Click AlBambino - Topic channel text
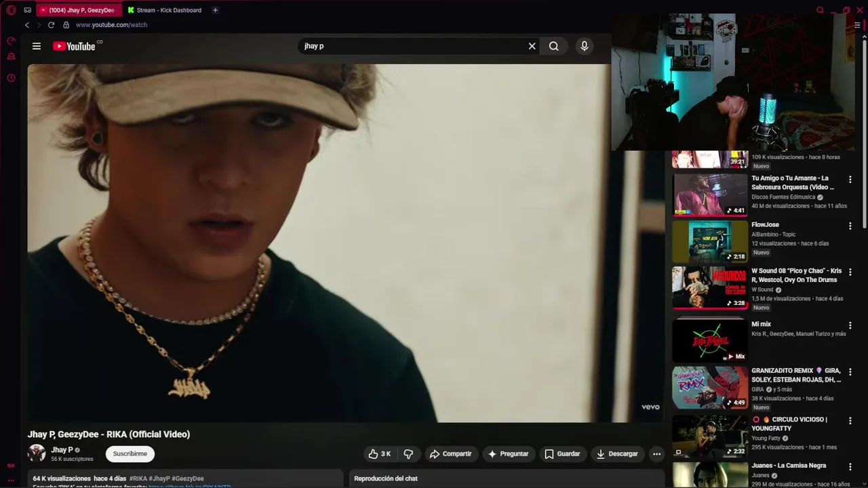The width and height of the screenshot is (868, 488). pyautogui.click(x=774, y=235)
